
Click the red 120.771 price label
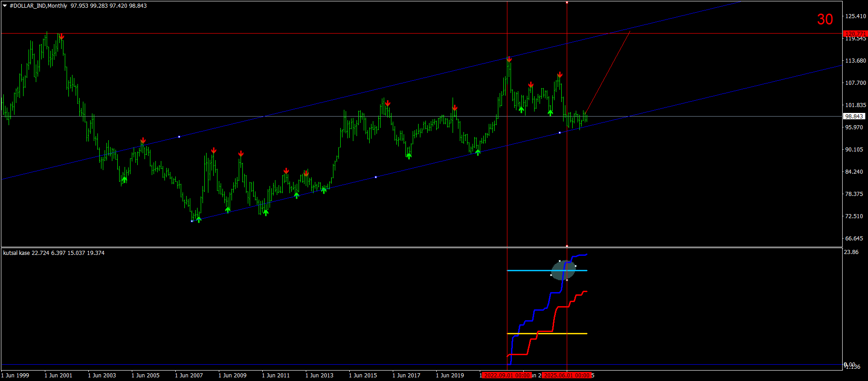click(855, 34)
